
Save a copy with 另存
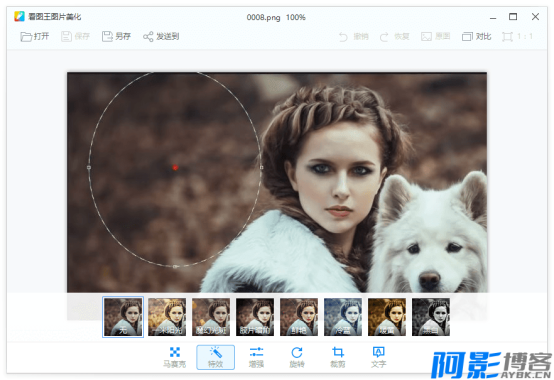coord(116,36)
